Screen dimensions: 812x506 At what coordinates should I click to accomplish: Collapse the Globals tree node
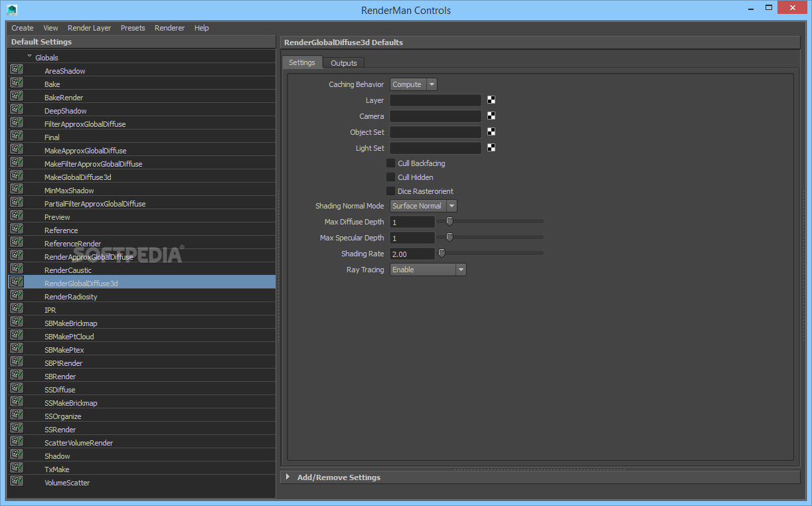30,57
